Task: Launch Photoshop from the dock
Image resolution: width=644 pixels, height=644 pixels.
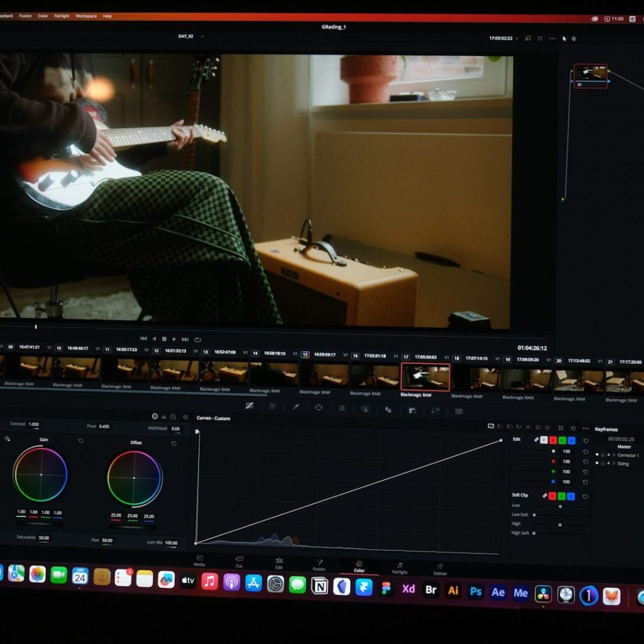Action: 476,592
